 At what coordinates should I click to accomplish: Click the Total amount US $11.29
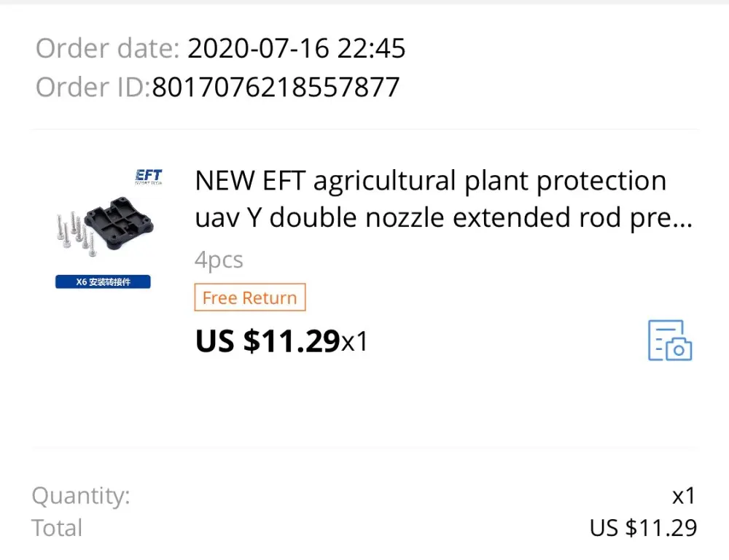tap(643, 527)
